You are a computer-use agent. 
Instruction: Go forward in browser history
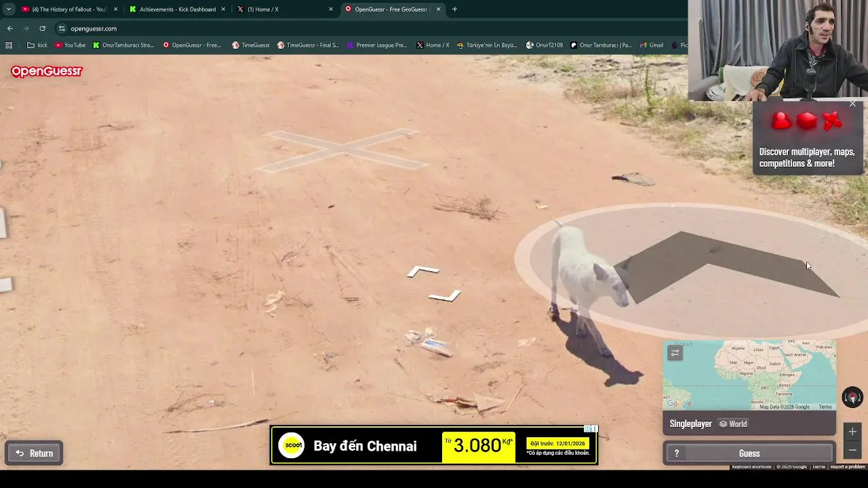pyautogui.click(x=26, y=28)
